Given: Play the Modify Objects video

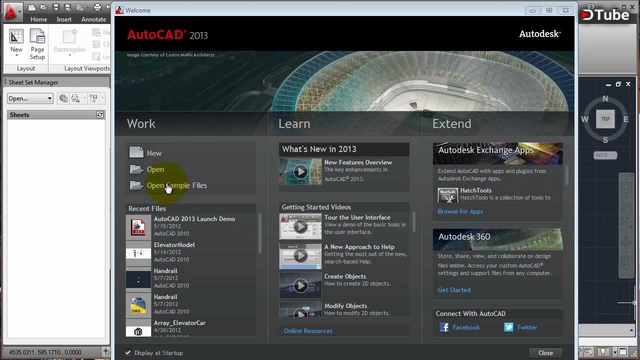Looking at the screenshot, I should coord(300,310).
